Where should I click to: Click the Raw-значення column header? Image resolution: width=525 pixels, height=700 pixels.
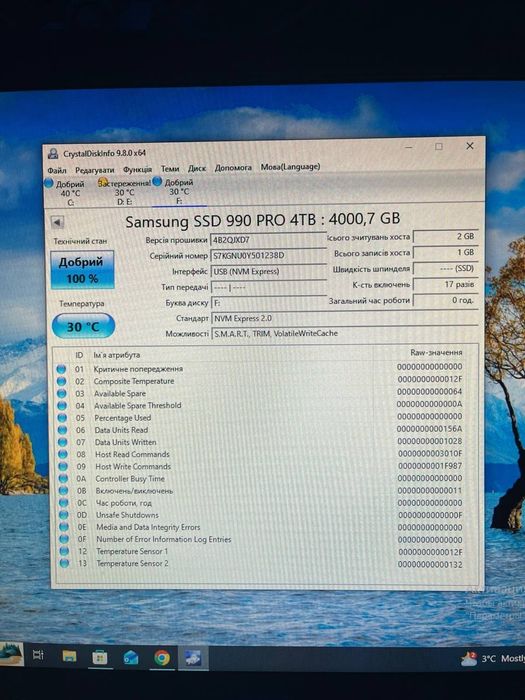pyautogui.click(x=436, y=353)
